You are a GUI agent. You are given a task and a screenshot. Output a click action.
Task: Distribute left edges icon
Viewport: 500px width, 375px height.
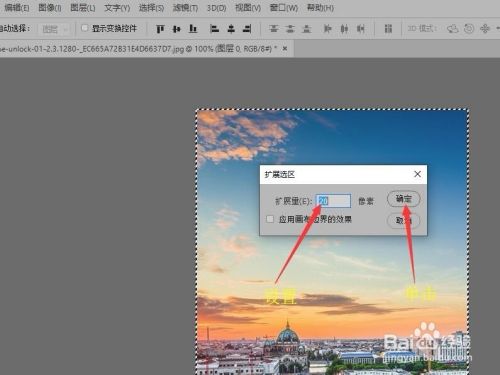[328, 29]
